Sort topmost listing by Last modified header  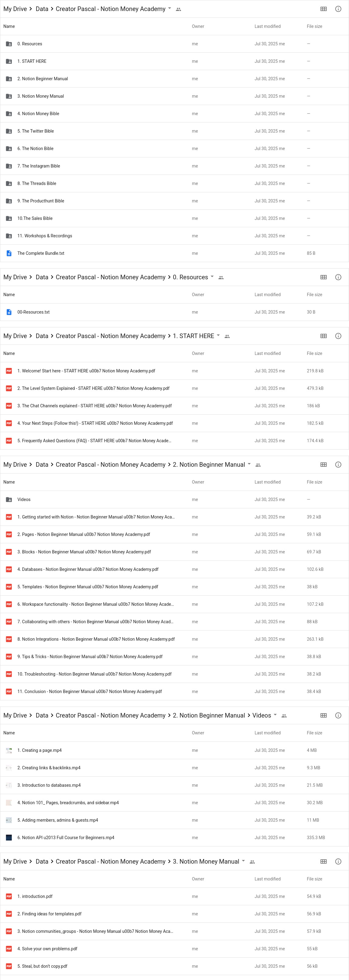pyautogui.click(x=268, y=27)
